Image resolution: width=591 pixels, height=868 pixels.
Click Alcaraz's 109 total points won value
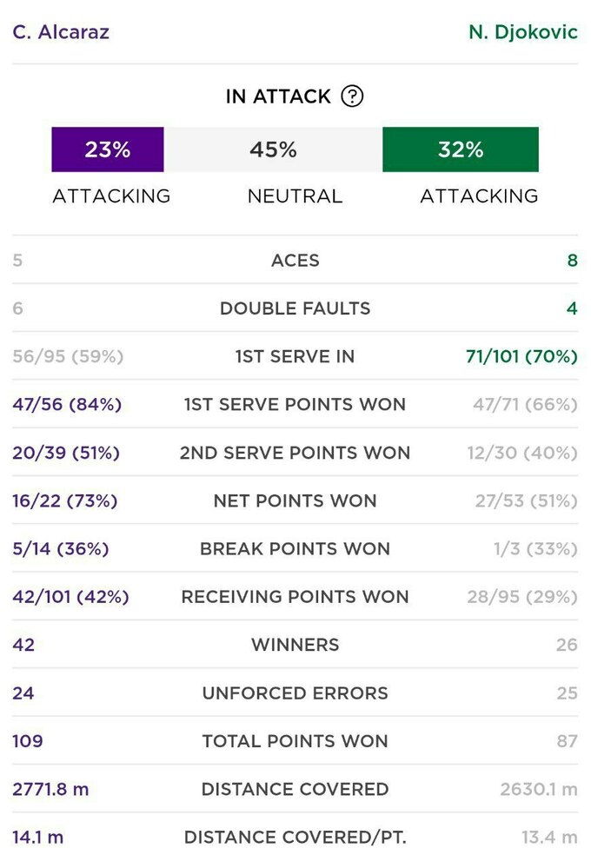pos(28,741)
